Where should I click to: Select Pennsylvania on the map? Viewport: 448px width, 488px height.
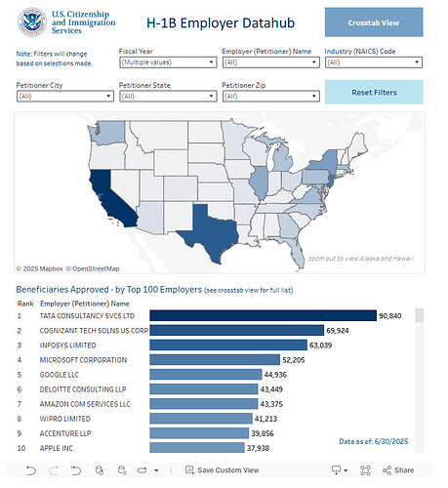coord(316,178)
